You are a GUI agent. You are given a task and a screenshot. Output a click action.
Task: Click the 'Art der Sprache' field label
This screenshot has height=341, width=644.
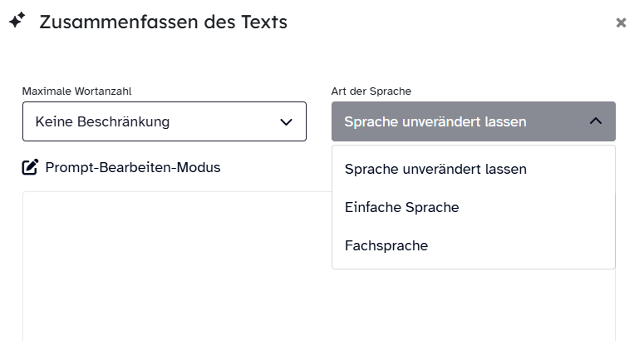(371, 91)
